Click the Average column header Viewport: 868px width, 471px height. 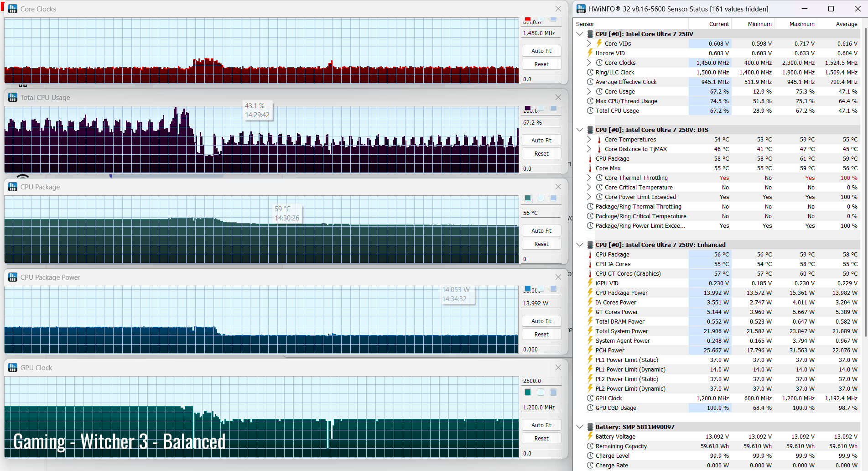click(x=838, y=24)
